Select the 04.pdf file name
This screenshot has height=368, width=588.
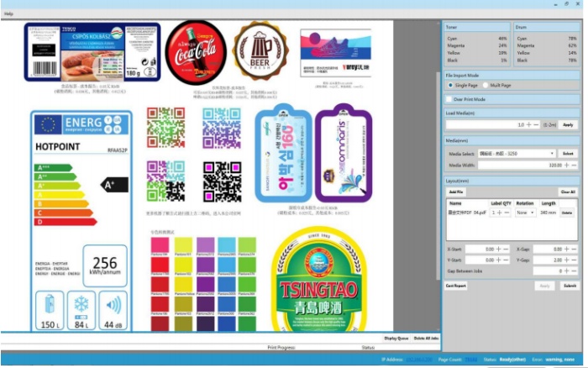(x=467, y=213)
